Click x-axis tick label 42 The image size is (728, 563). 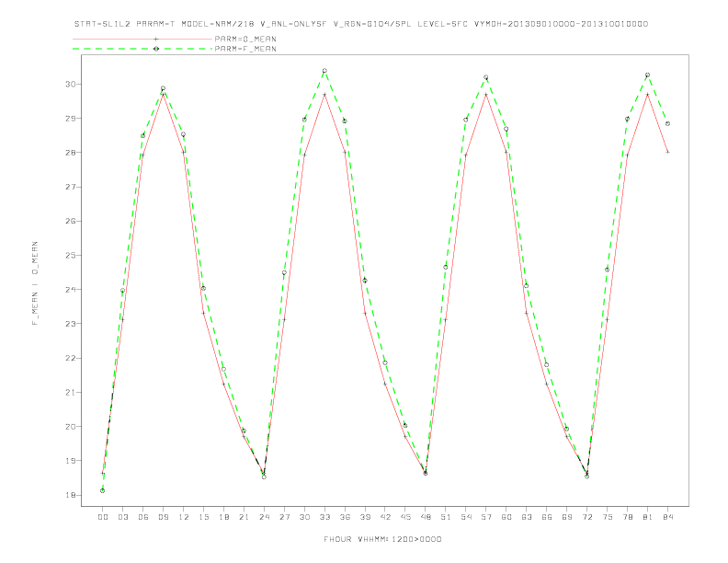coord(385,517)
